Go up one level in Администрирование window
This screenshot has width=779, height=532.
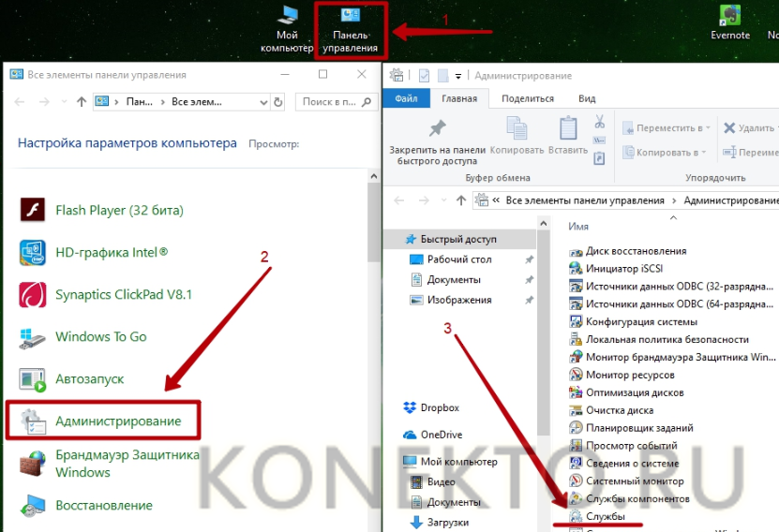pos(461,200)
